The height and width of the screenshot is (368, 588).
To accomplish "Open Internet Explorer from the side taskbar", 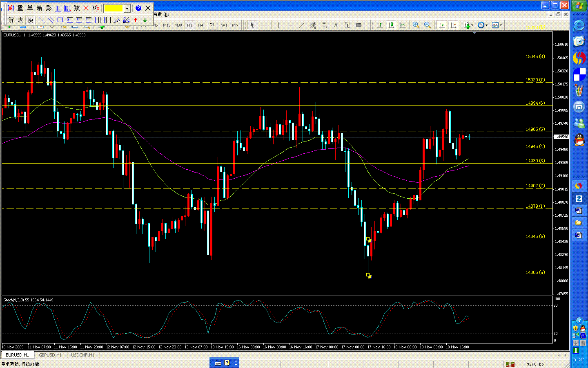I will [579, 25].
